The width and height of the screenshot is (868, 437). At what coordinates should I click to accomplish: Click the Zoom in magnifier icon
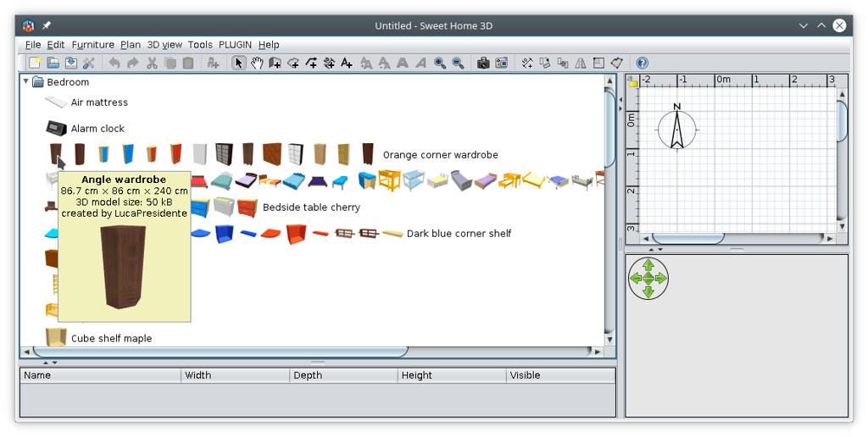440,63
